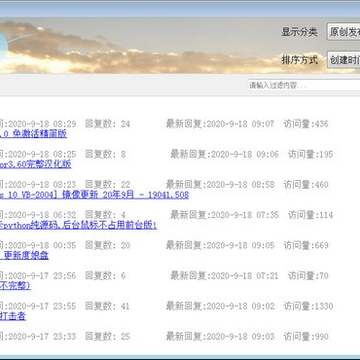Click the 回复数: 41 reply count
The height and width of the screenshot is (360, 360).
[x=107, y=306]
